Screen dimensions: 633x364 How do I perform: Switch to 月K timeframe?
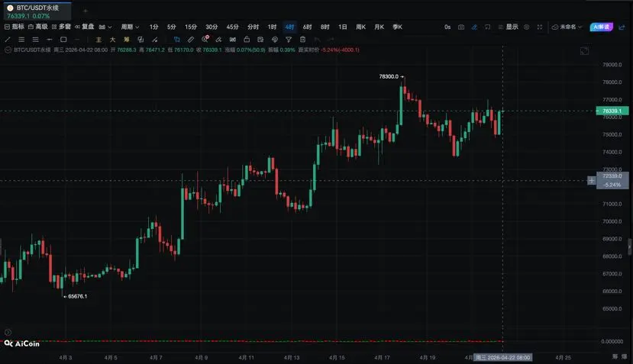click(379, 27)
